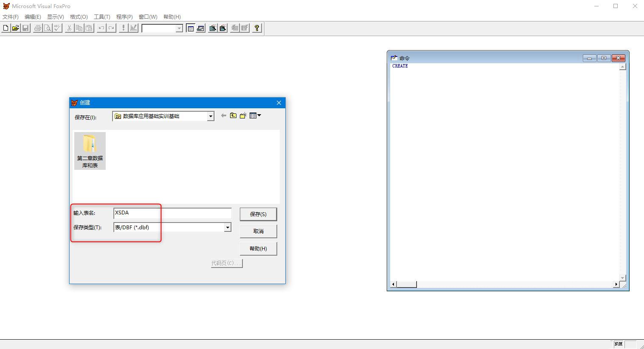Click the Help question mark toolbar icon

tap(257, 28)
